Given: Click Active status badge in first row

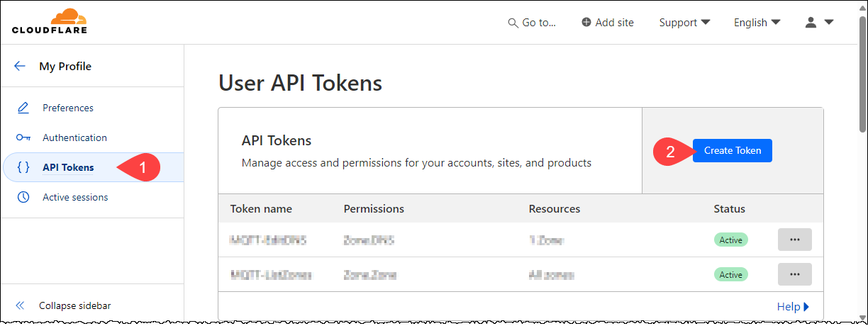Looking at the screenshot, I should 730,240.
